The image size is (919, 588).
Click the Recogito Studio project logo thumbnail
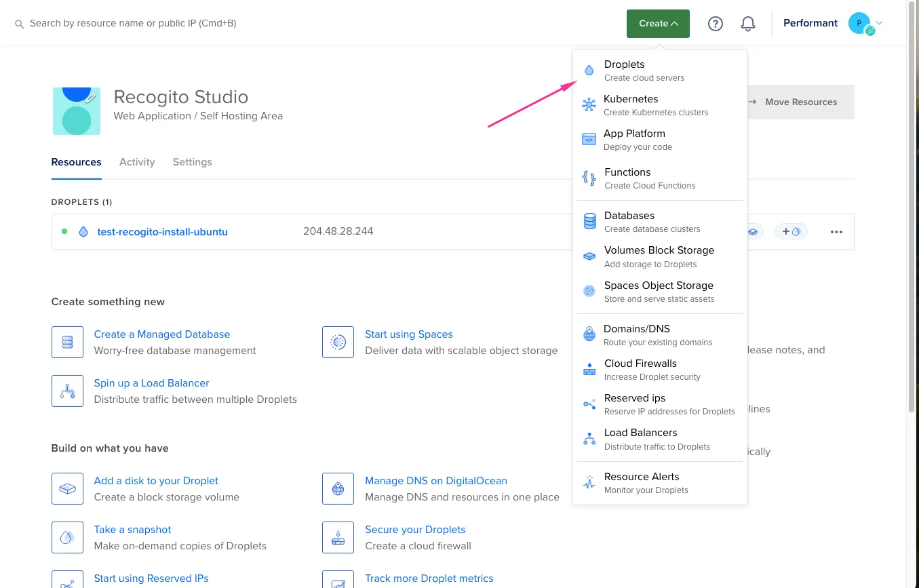click(x=77, y=111)
